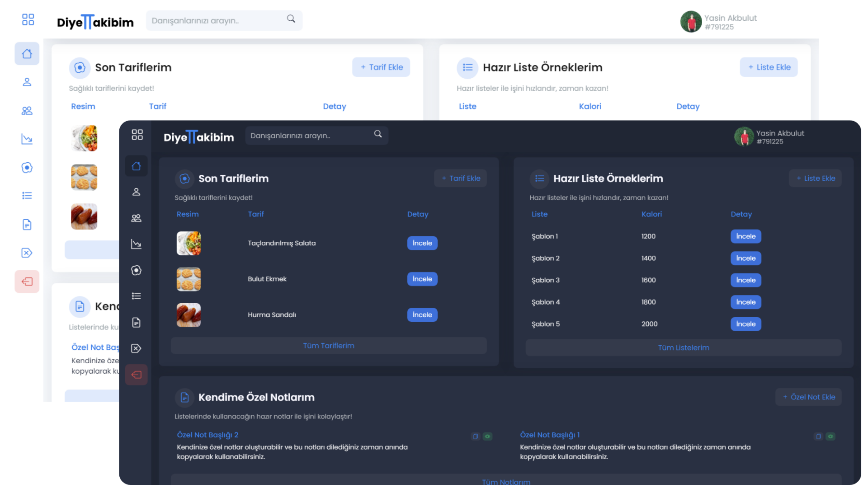Click the home icon in light sidebar
868x488 pixels.
(x=27, y=54)
